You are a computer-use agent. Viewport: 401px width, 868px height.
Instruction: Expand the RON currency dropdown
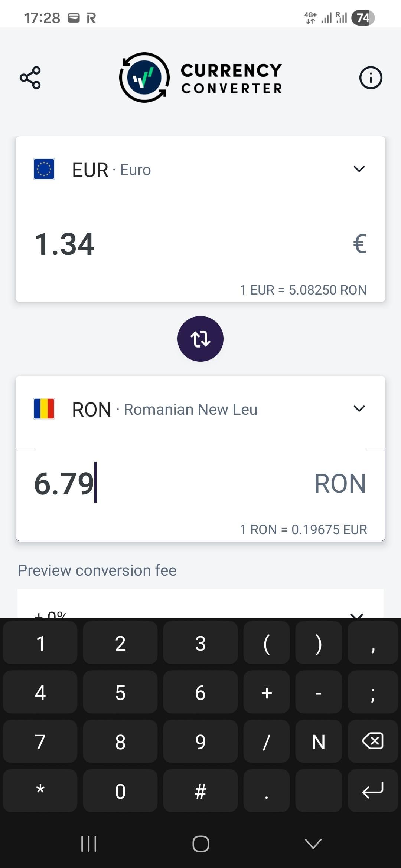(x=359, y=409)
